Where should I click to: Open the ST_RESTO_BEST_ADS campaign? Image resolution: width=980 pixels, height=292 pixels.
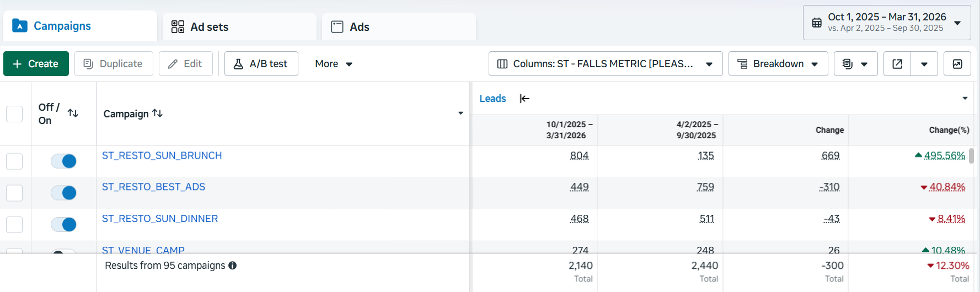click(x=153, y=187)
